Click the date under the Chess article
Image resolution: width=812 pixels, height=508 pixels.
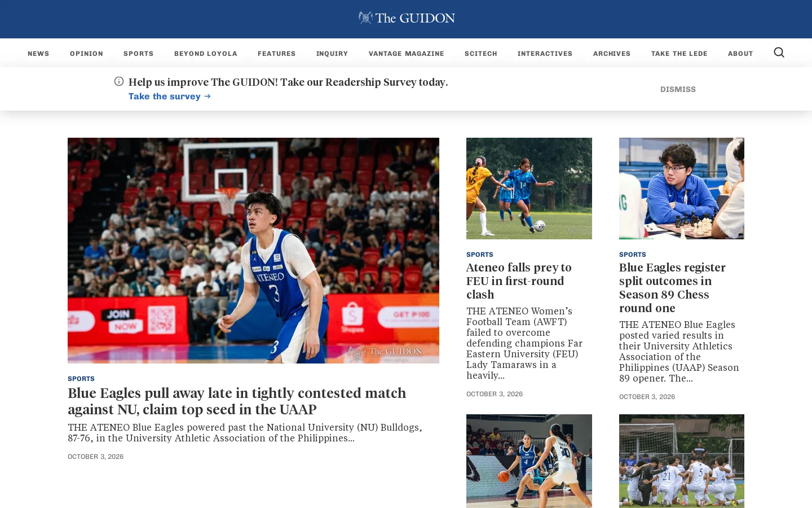pos(647,397)
